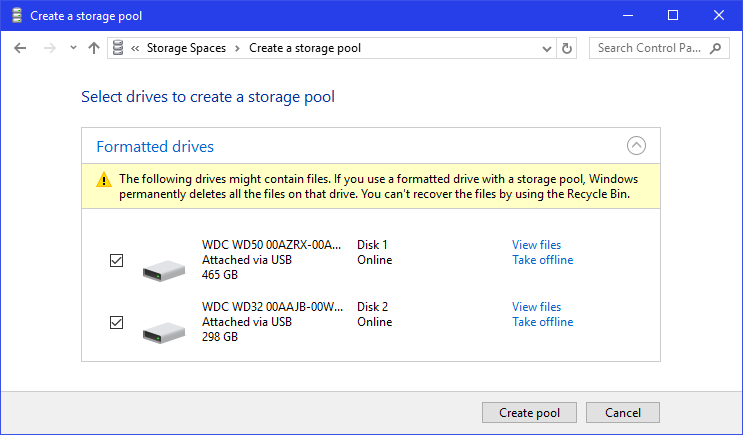Image resolution: width=743 pixels, height=435 pixels.
Task: Go back using the back arrow
Action: click(x=20, y=48)
